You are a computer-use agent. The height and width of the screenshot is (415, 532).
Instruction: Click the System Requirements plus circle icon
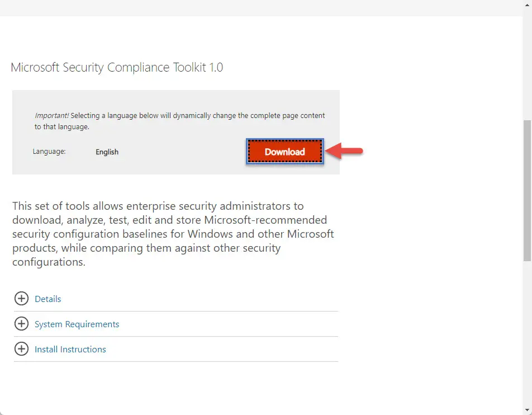point(21,324)
